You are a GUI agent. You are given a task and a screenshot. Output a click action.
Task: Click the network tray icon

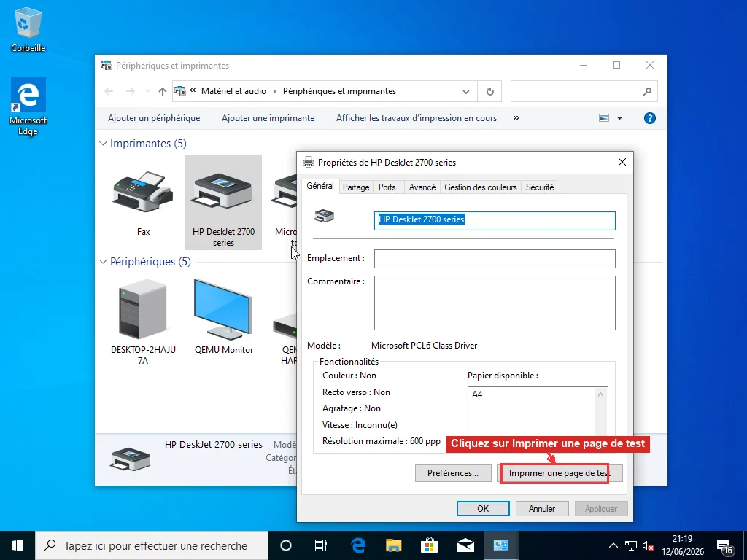point(631,546)
